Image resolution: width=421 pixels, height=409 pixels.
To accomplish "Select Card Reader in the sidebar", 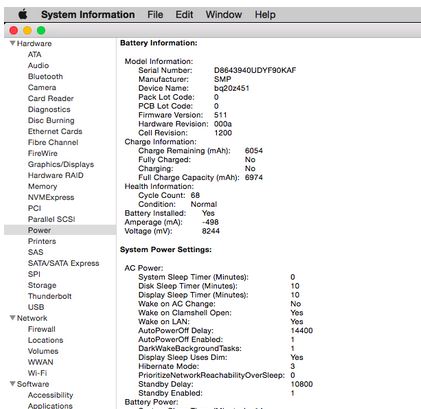I will click(x=51, y=98).
